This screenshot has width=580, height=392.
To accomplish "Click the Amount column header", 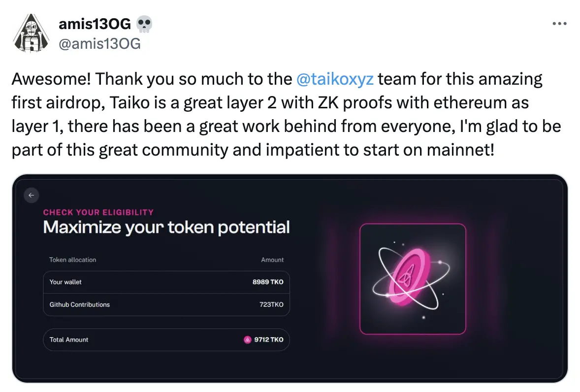I will [x=272, y=260].
